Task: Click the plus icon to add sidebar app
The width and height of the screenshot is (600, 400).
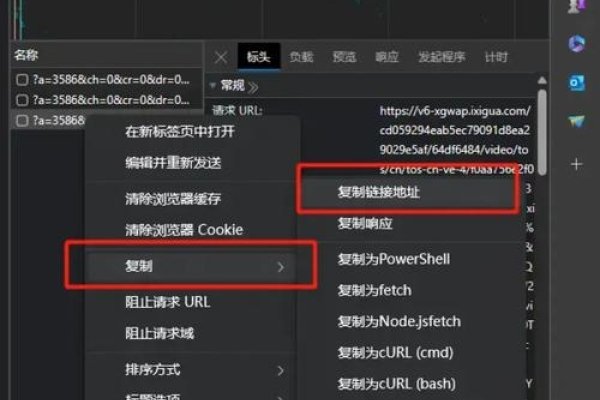Action: (x=577, y=165)
